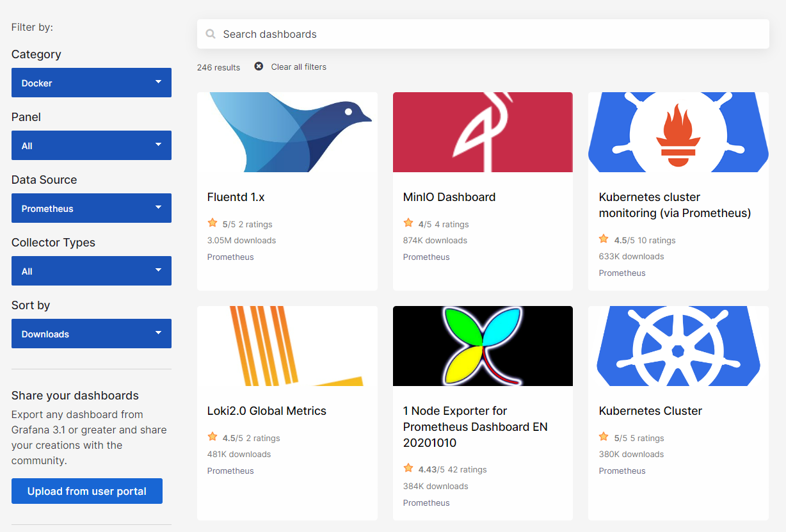Expand the Collector Types dropdown
Screen dimensions: 786x532
(92, 271)
